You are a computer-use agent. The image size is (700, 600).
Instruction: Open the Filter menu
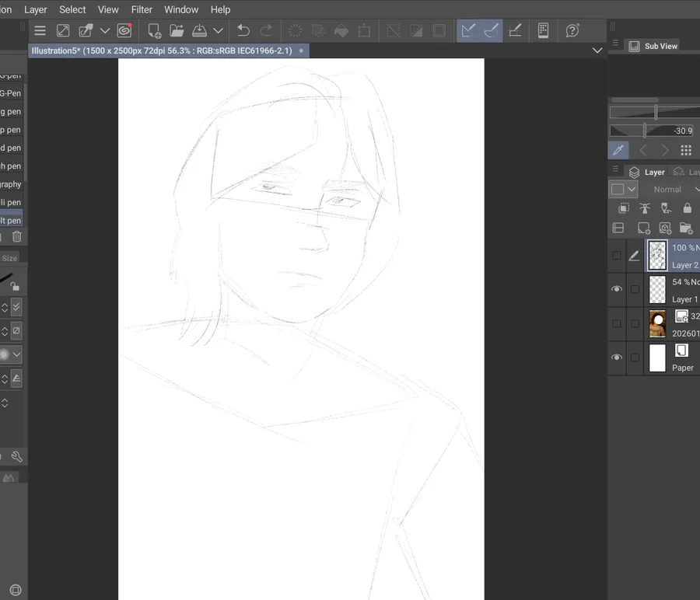pos(142,9)
